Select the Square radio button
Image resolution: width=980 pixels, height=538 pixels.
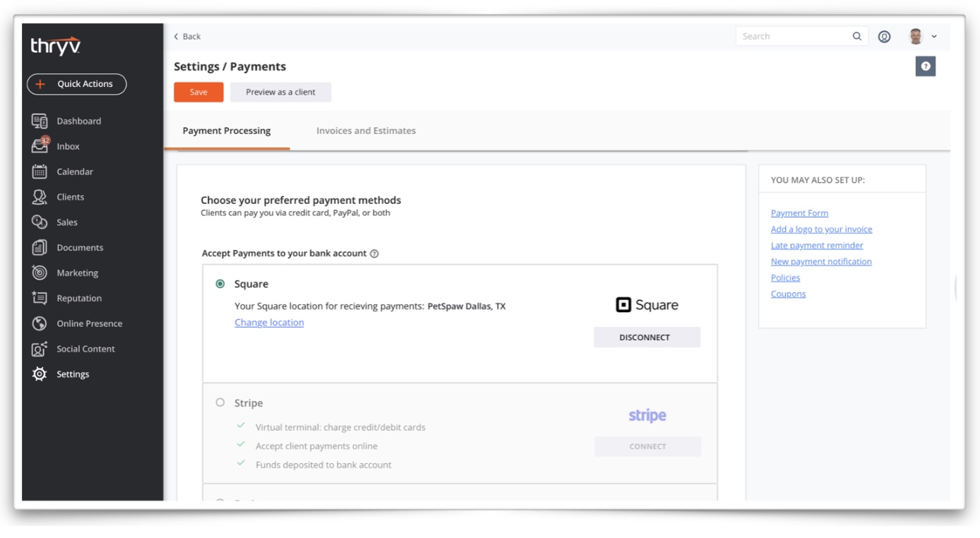click(x=220, y=284)
